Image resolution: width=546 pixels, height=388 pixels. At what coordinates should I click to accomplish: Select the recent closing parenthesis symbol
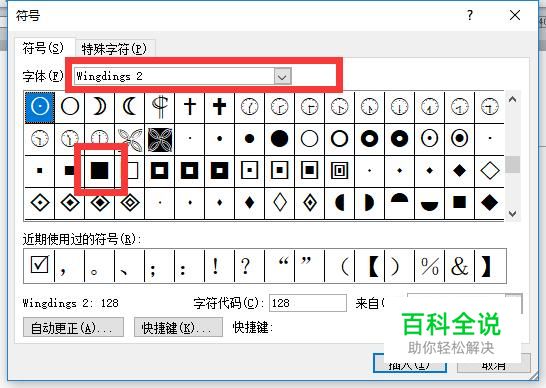pos(399,266)
